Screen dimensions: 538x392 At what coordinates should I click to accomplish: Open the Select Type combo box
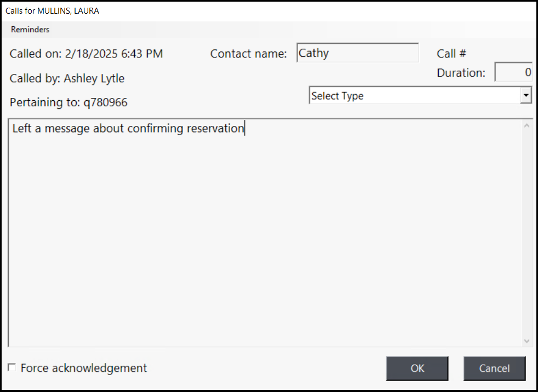pos(414,96)
